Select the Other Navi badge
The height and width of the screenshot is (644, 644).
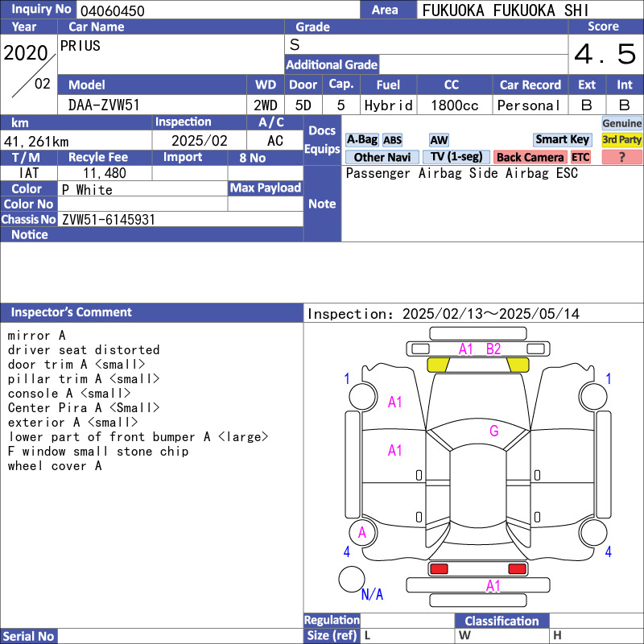coord(382,158)
